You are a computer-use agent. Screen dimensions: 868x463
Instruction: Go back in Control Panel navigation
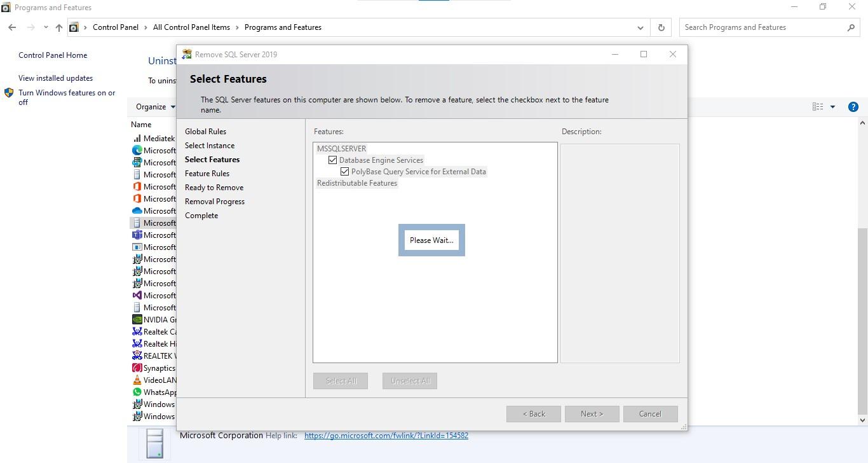coord(12,27)
